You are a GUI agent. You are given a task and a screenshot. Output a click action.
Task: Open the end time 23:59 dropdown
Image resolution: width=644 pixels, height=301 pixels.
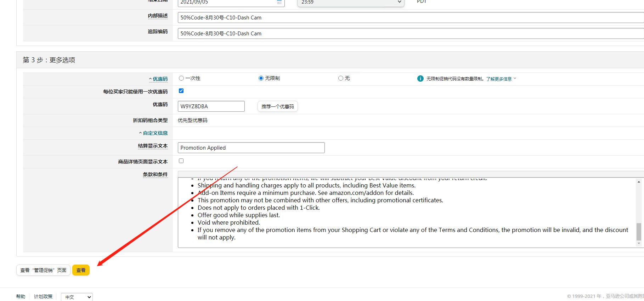coord(351,2)
